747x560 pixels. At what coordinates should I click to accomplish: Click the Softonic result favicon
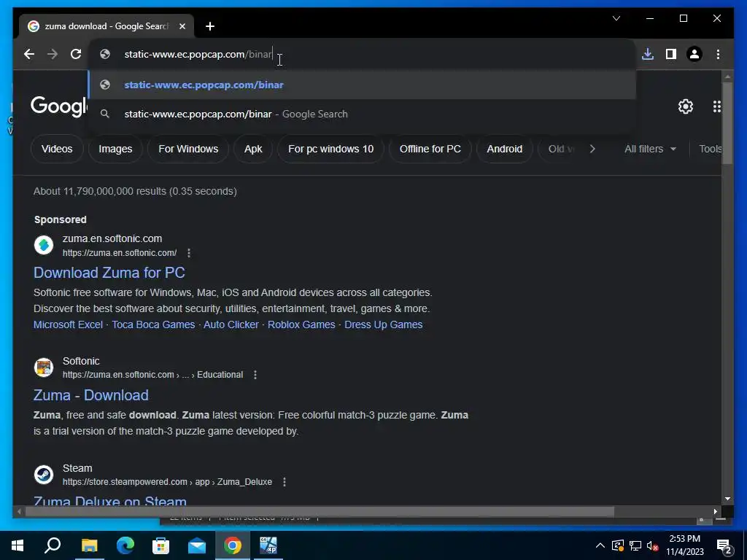[44, 367]
